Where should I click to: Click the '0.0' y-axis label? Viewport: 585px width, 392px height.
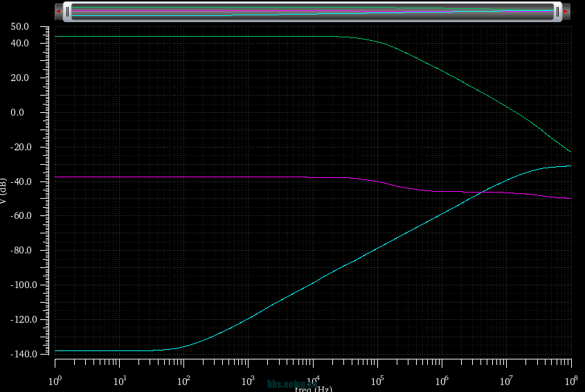pyautogui.click(x=17, y=112)
